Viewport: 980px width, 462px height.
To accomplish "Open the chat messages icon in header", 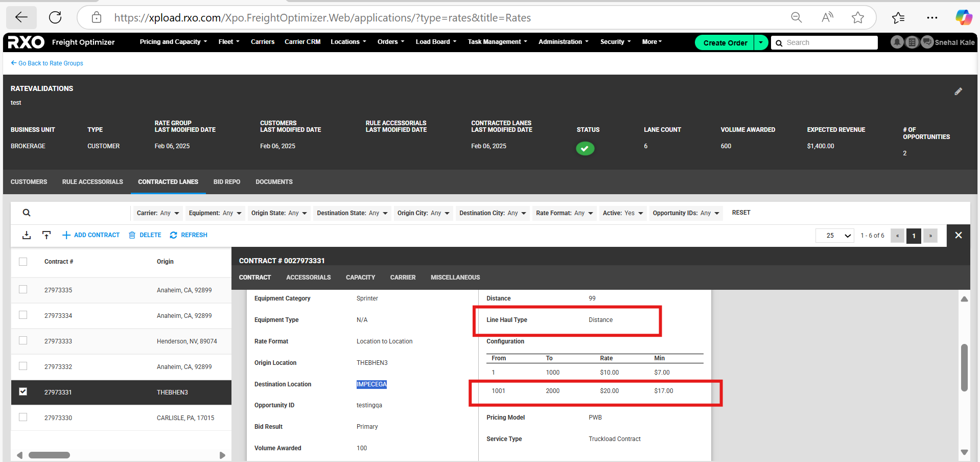I will pyautogui.click(x=927, y=42).
